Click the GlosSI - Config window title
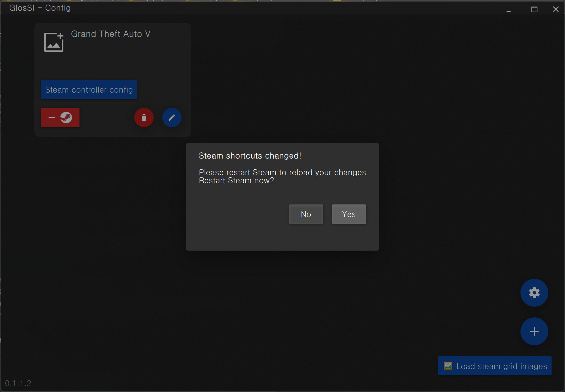This screenshot has height=392, width=565. click(40, 8)
